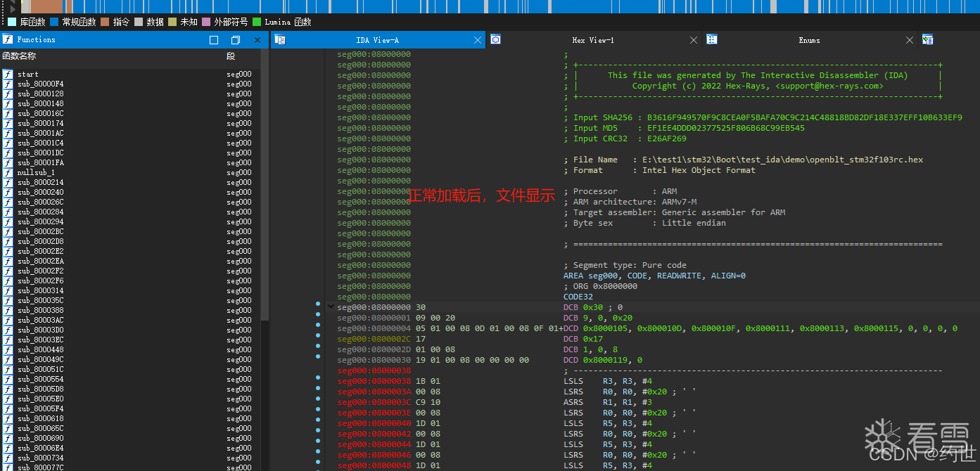This screenshot has height=471, width=980.
Task: Click the function icon beside sub_8000128
Action: tap(8, 93)
